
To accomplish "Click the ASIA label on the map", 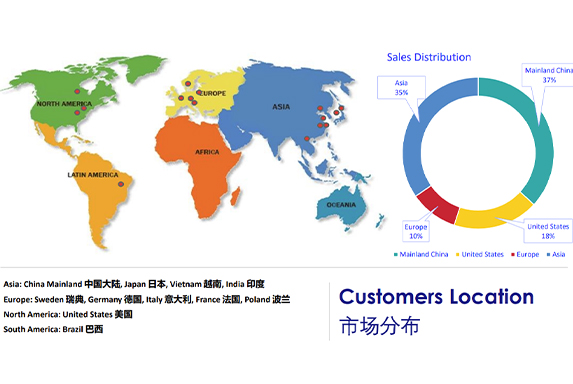I will coord(281,107).
